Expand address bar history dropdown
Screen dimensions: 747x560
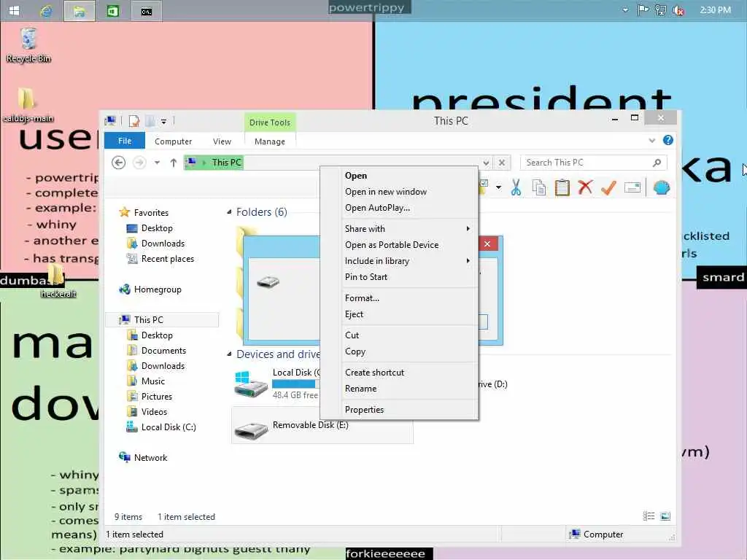point(486,163)
